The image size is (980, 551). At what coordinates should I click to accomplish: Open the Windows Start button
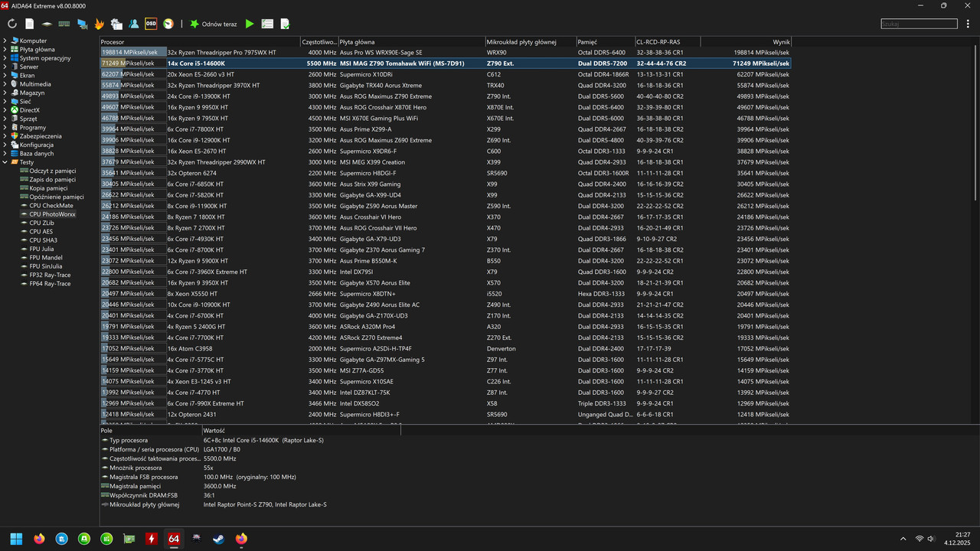pyautogui.click(x=16, y=539)
